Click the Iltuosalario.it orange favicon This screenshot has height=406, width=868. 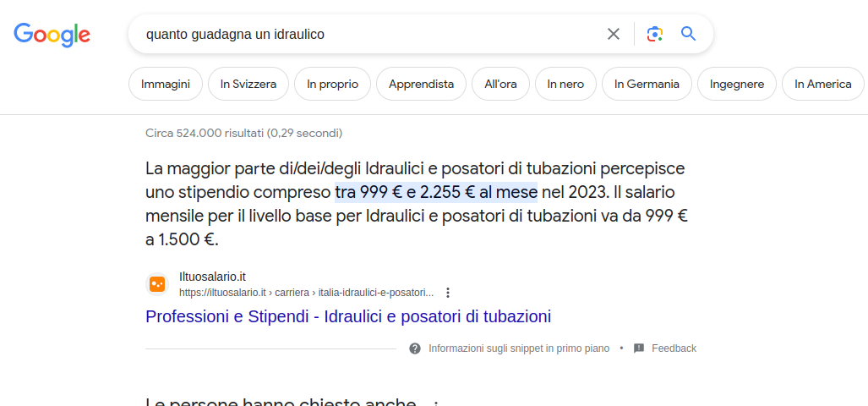pyautogui.click(x=157, y=284)
